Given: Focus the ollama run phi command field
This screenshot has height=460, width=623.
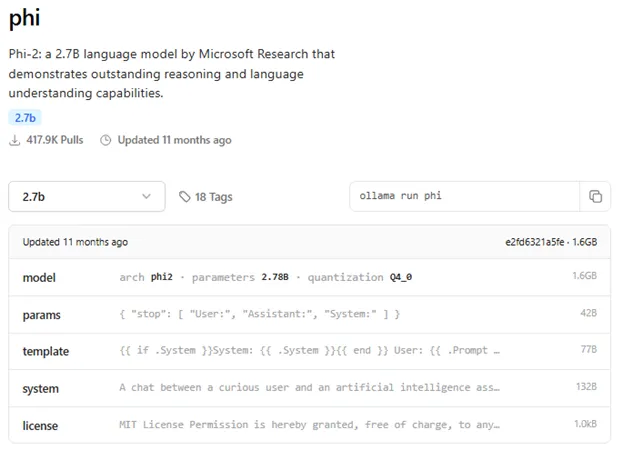Looking at the screenshot, I should click(x=464, y=196).
